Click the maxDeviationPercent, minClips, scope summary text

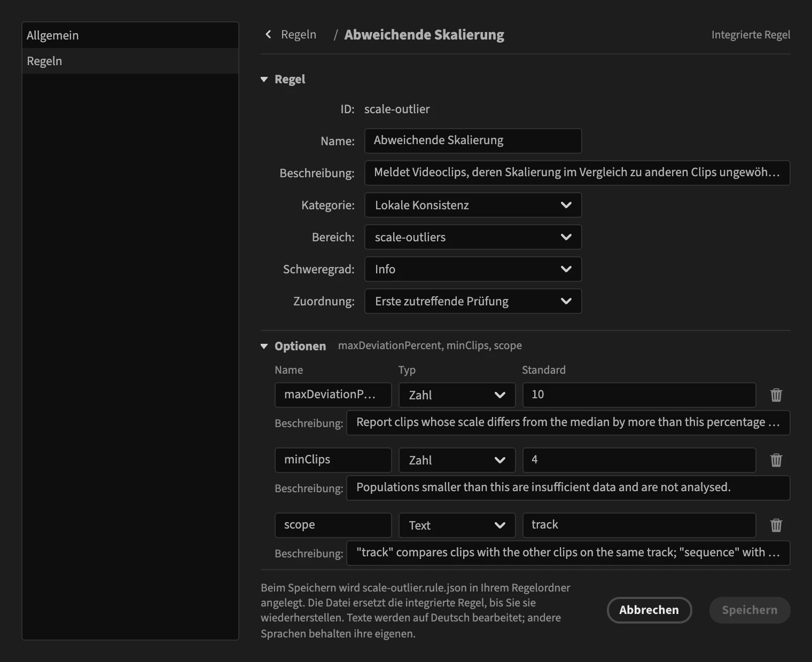point(430,346)
